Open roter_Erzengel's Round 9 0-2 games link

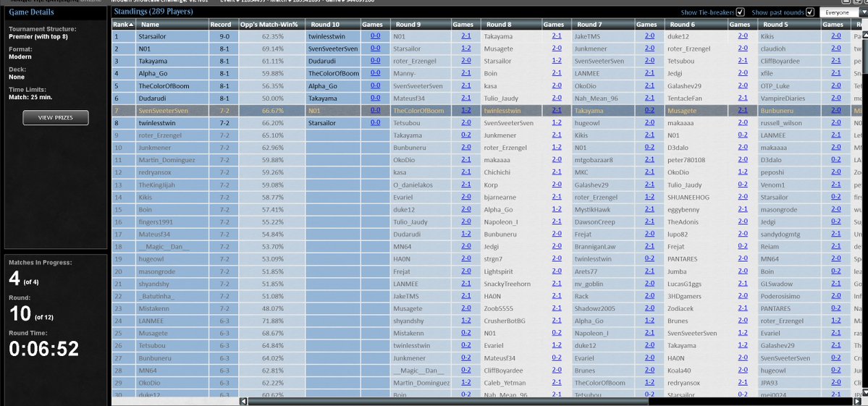[x=465, y=135]
